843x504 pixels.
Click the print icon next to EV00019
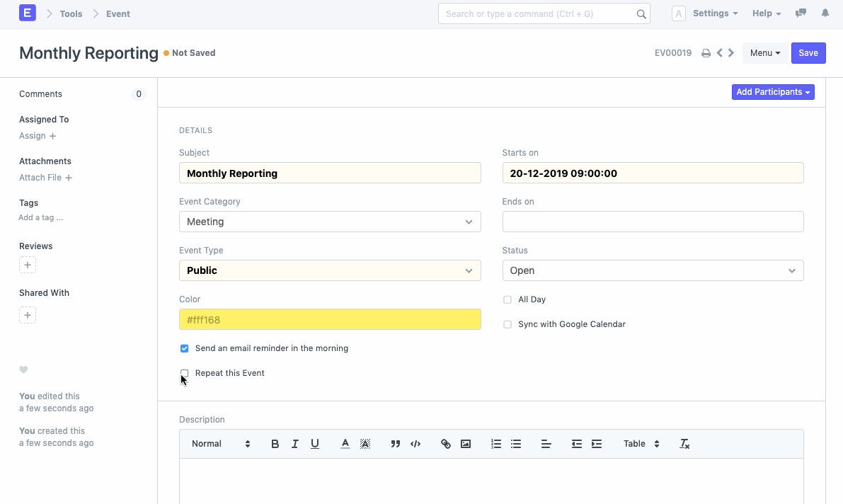[706, 53]
